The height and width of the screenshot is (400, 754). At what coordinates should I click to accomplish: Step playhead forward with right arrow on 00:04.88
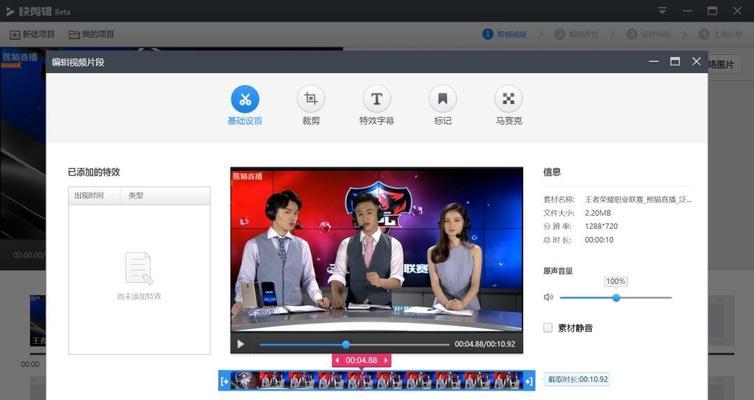click(x=386, y=360)
